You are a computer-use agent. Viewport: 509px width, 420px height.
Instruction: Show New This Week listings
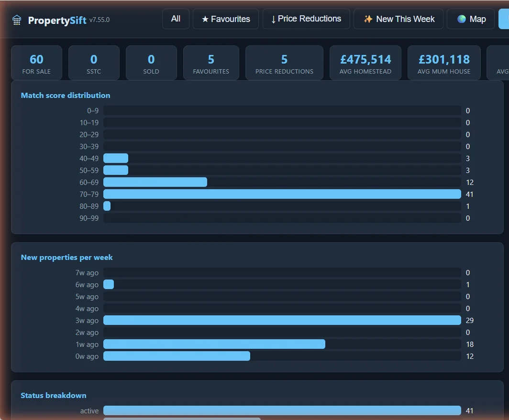click(x=398, y=19)
